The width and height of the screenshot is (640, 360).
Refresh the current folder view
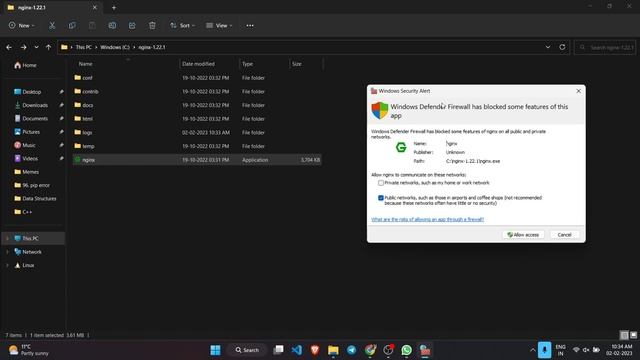562,47
